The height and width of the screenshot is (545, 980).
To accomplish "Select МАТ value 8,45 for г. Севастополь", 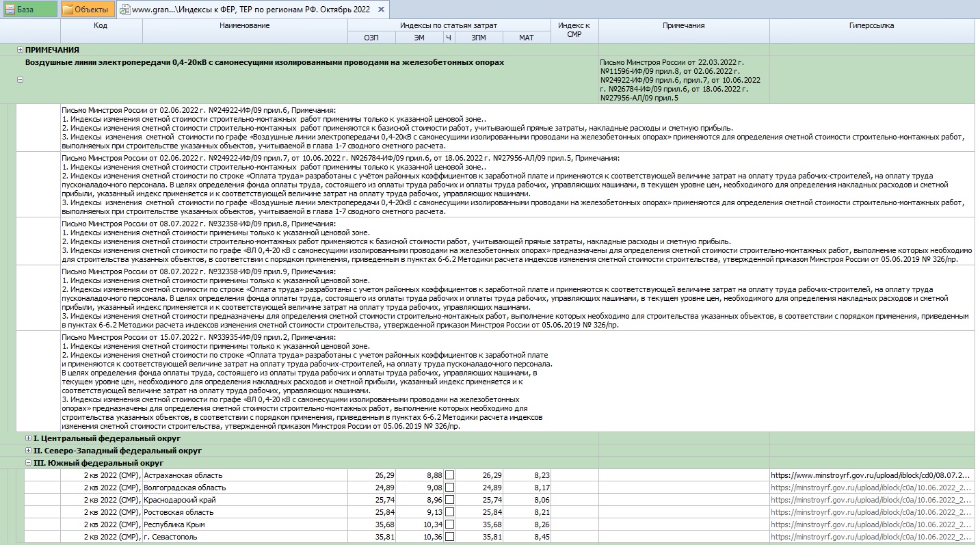I will coord(527,537).
